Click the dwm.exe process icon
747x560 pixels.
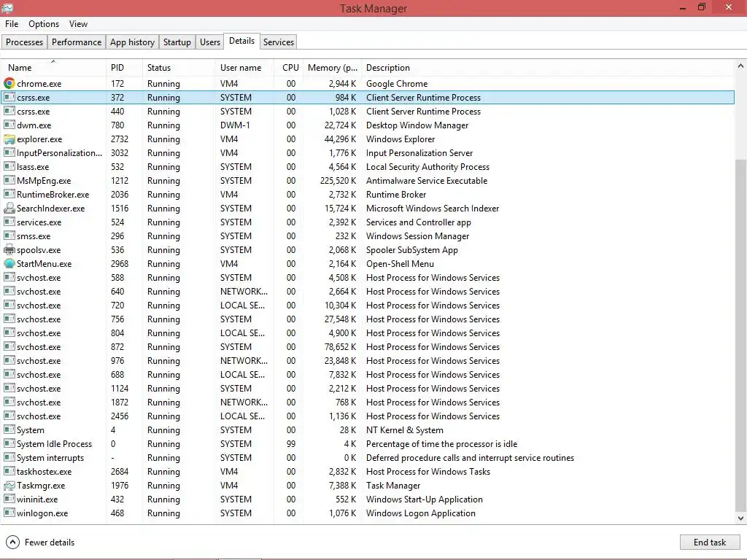(x=9, y=125)
